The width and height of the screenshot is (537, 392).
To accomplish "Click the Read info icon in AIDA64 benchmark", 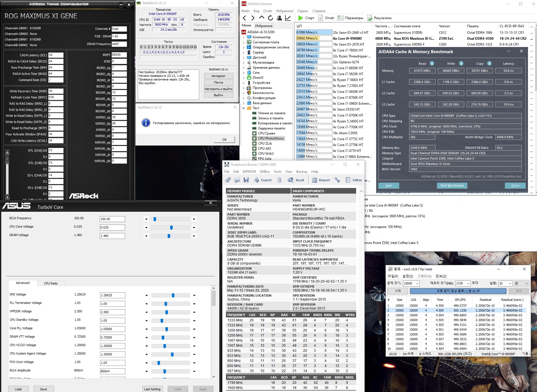I will tap(432, 63).
